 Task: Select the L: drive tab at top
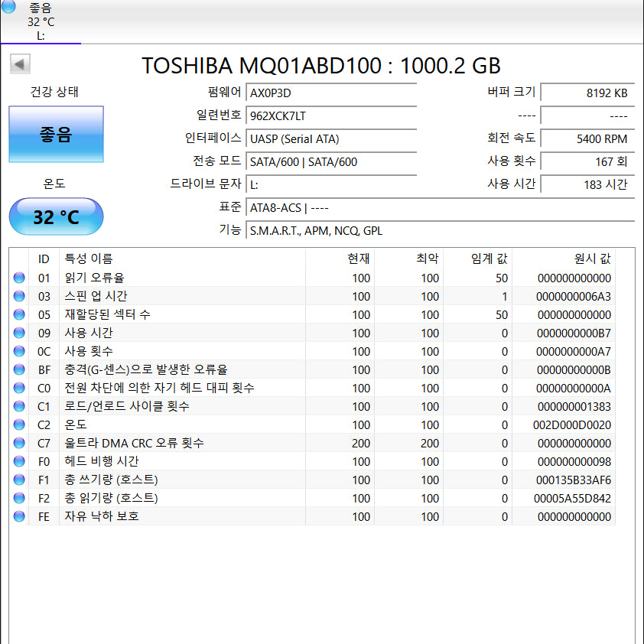(41, 21)
